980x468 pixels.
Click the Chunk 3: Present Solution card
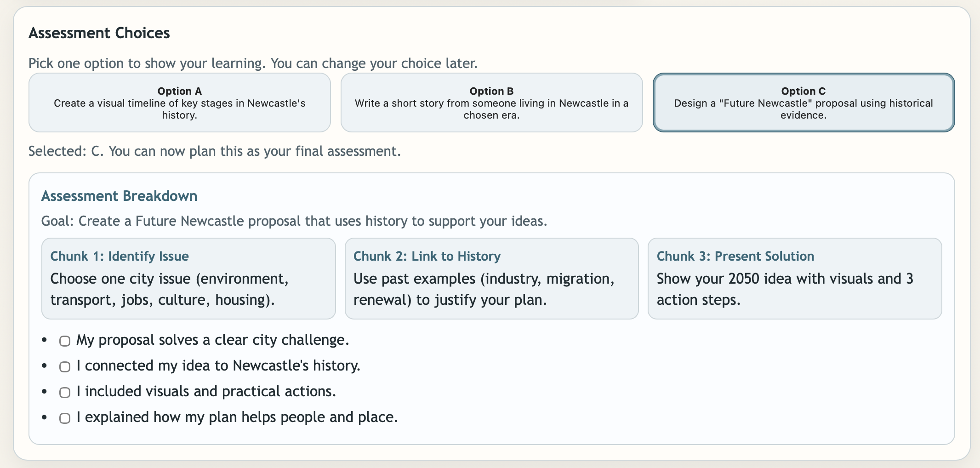coord(795,278)
